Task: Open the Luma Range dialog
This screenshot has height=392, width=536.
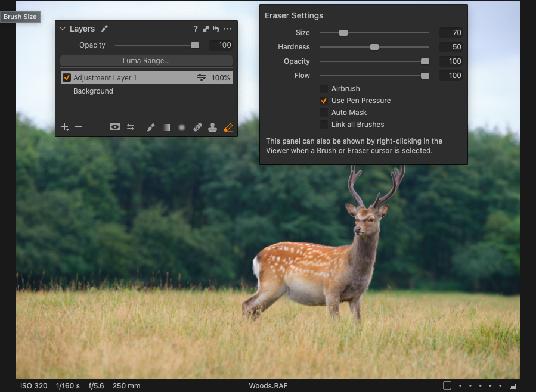Action: pos(146,61)
